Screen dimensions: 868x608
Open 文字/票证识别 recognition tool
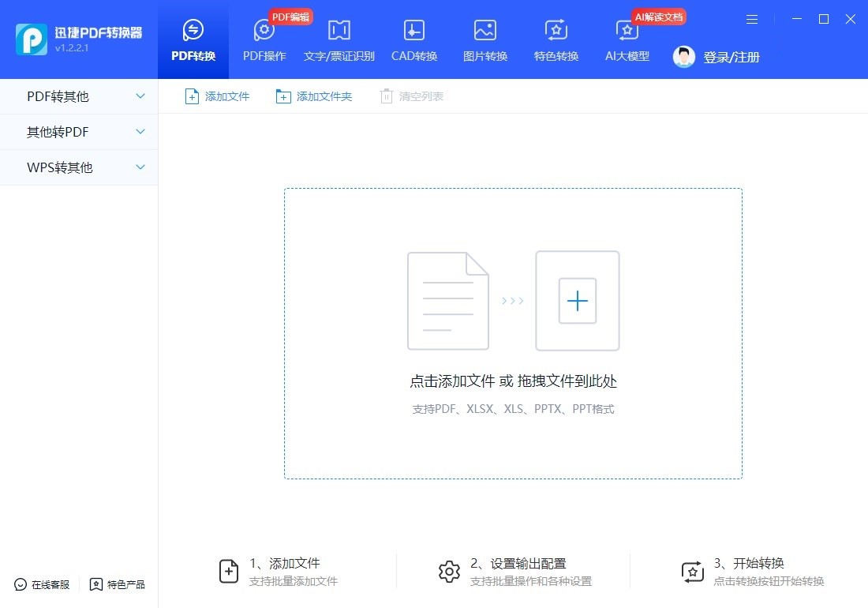click(x=339, y=39)
